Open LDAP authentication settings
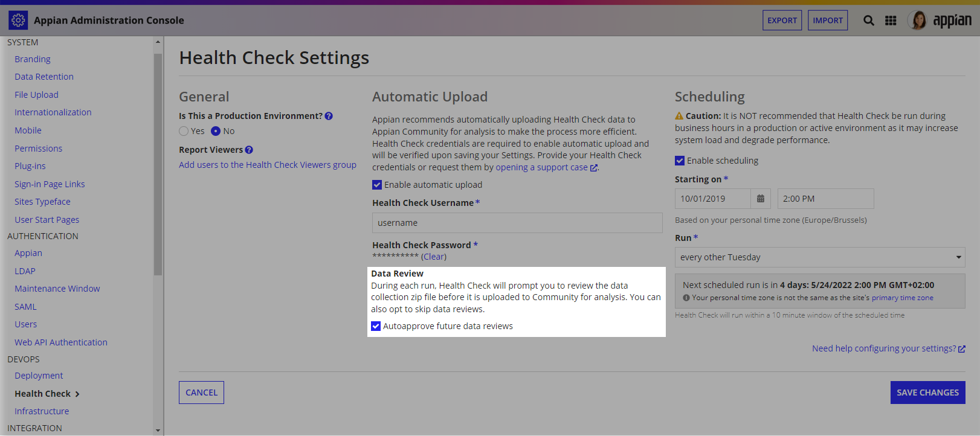 25,271
